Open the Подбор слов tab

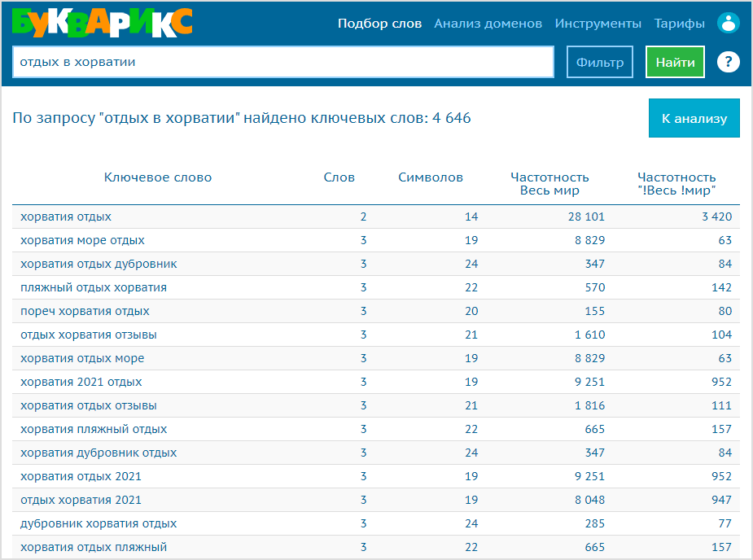(379, 24)
